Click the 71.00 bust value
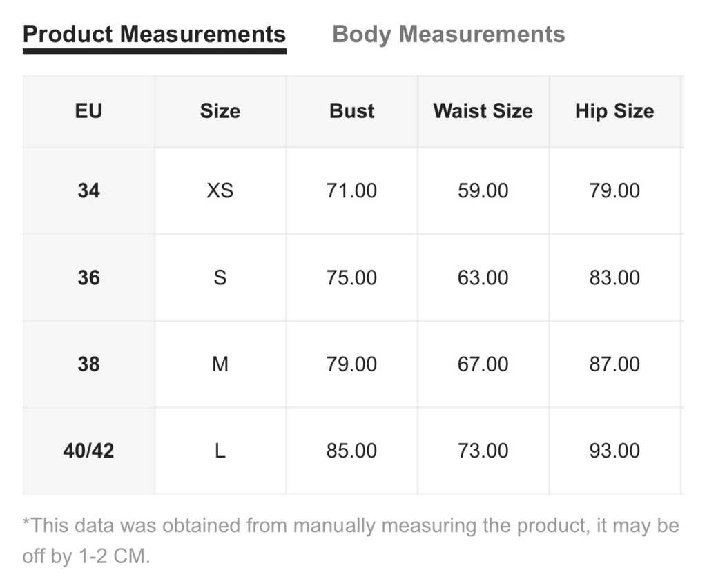The image size is (707, 588). tap(351, 190)
